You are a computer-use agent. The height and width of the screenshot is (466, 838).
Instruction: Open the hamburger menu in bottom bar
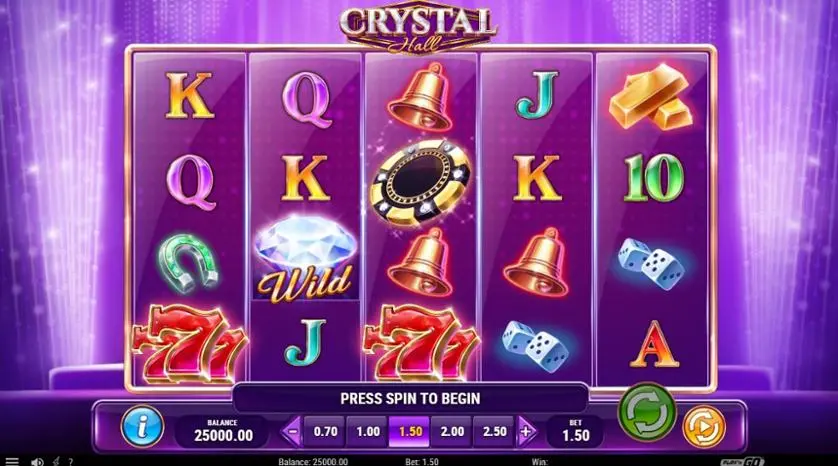[11, 461]
